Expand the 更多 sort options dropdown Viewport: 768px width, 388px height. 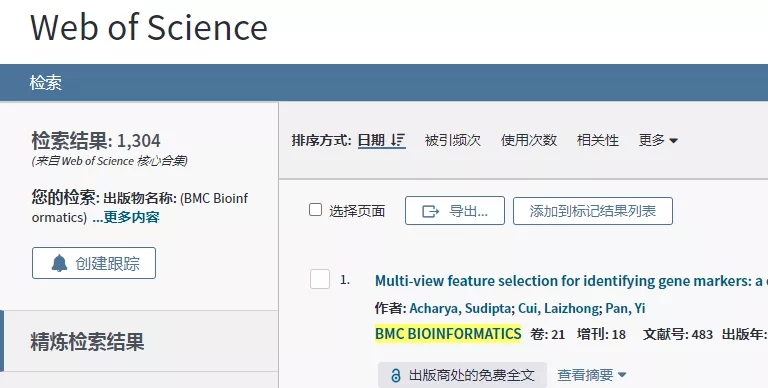[x=658, y=140]
